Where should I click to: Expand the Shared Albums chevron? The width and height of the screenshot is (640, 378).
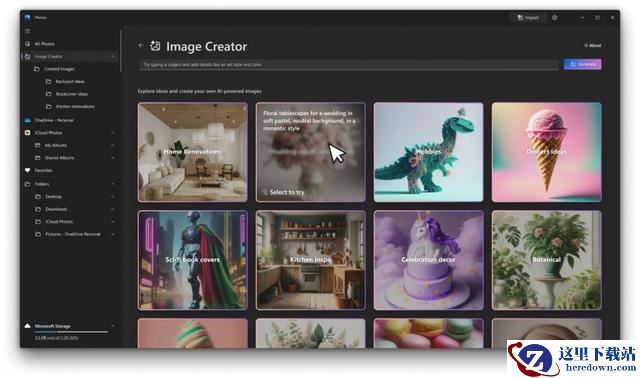click(x=113, y=158)
